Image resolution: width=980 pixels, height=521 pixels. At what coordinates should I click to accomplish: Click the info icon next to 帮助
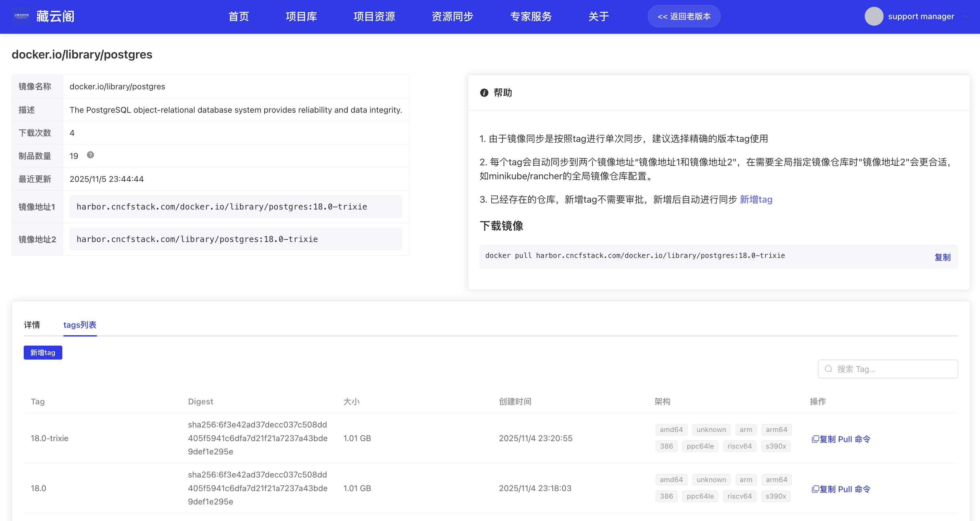tap(484, 93)
